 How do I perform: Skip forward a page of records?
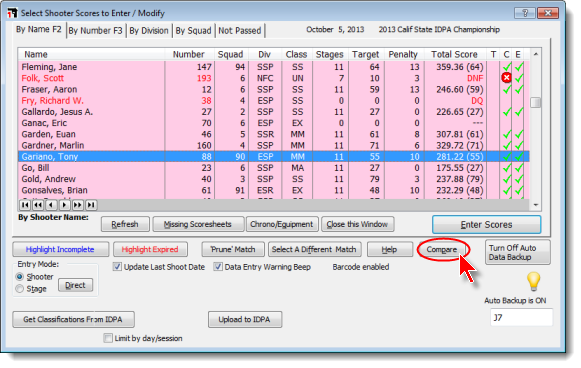(x=78, y=205)
